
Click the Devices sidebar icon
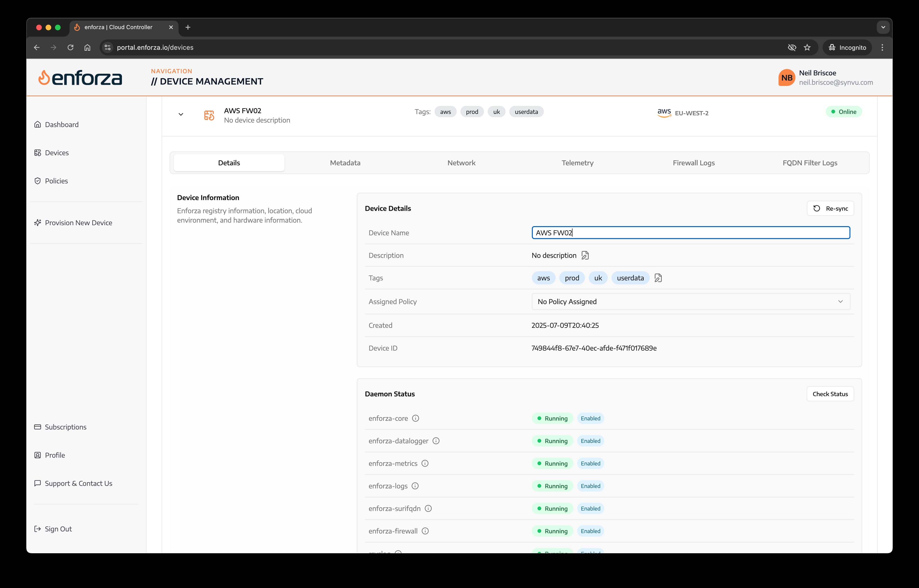37,153
